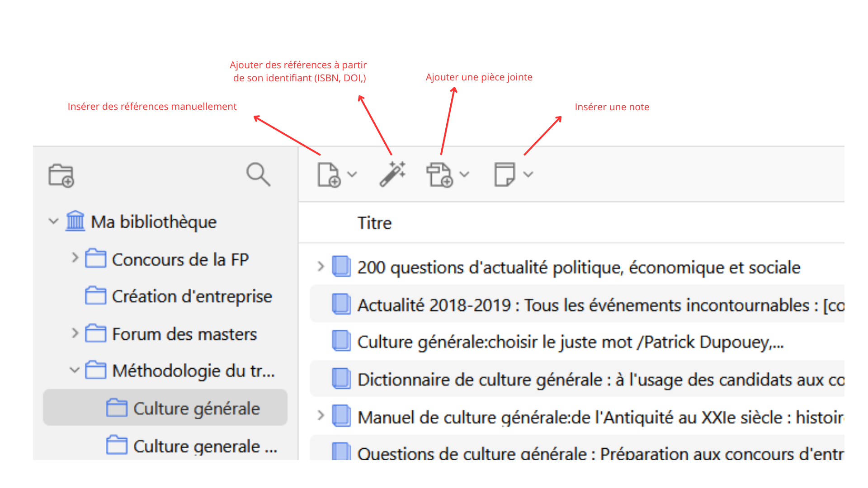Screen dimensions: 868x488
Task: Click the new item document icon
Action: (329, 175)
